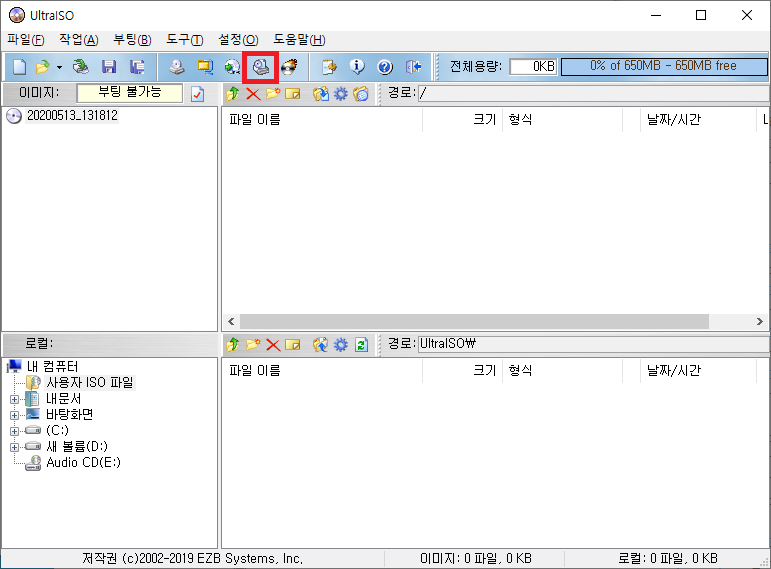The width and height of the screenshot is (771, 569).
Task: Click the image list scroll left arrow
Action: [231, 322]
